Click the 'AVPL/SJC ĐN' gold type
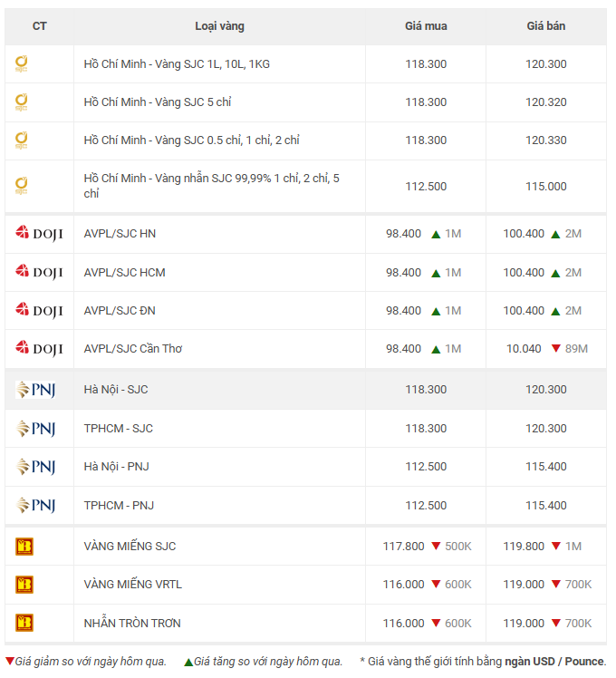The width and height of the screenshot is (616, 678). point(120,311)
